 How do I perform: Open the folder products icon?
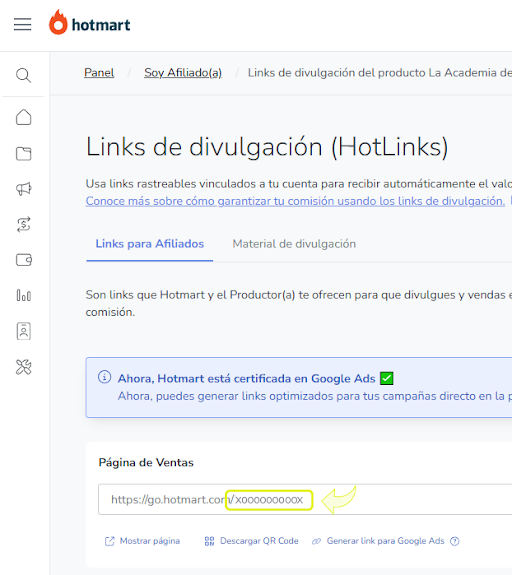tap(23, 154)
